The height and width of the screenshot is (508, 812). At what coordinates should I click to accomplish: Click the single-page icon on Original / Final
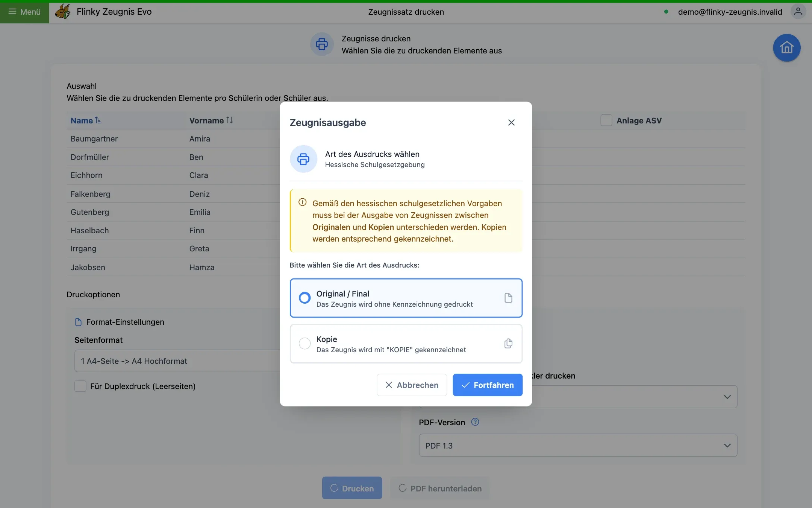click(x=508, y=298)
